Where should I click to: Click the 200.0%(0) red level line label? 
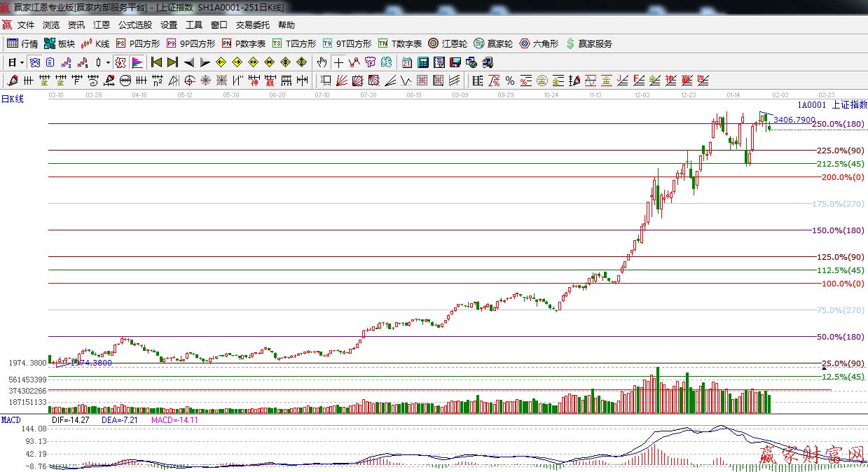[x=842, y=177]
